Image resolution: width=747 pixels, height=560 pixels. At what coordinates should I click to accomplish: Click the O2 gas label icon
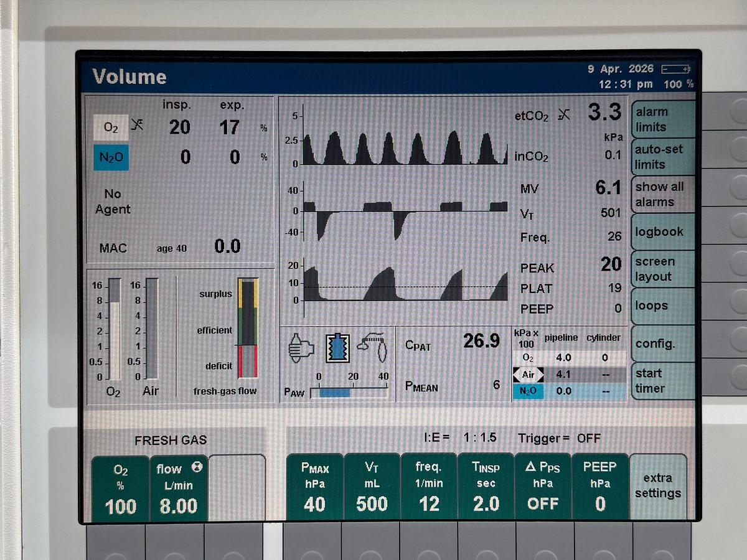pos(111,127)
